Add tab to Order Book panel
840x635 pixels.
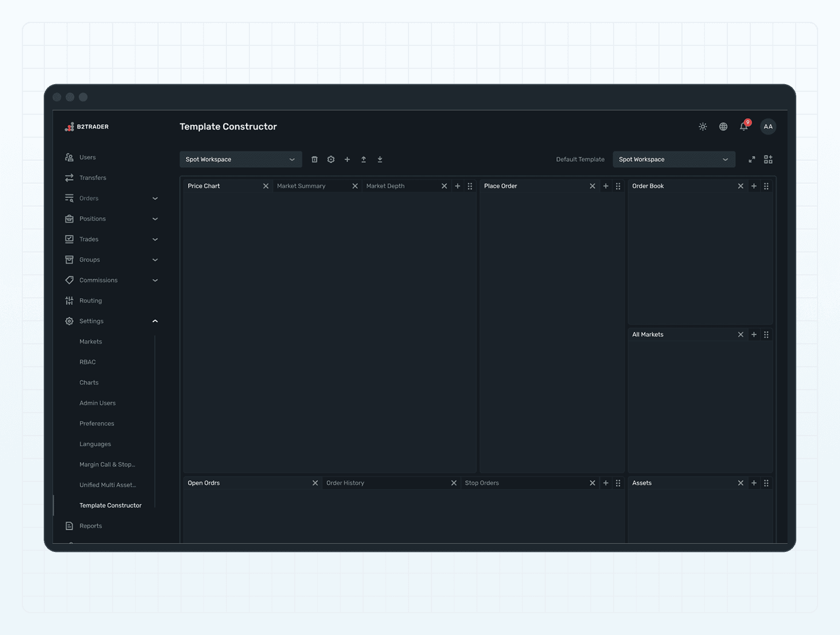[754, 186]
